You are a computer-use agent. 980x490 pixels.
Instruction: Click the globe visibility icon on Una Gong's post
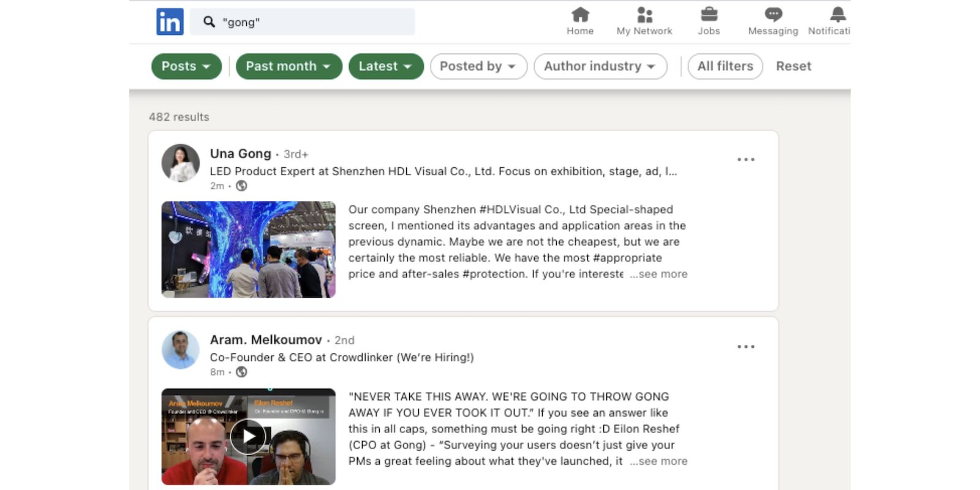point(241,186)
